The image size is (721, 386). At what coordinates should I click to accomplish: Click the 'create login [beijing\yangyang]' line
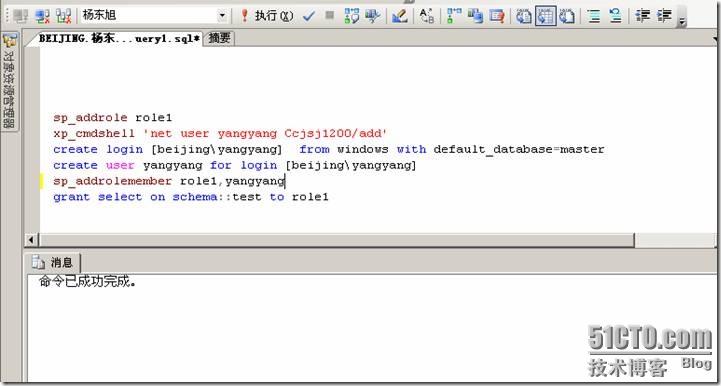[x=329, y=149]
